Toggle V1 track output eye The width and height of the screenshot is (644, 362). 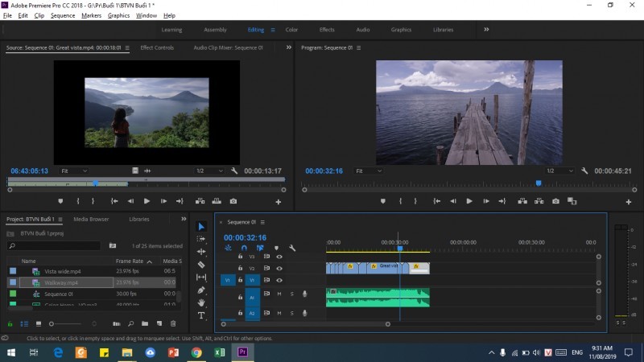pos(279,280)
